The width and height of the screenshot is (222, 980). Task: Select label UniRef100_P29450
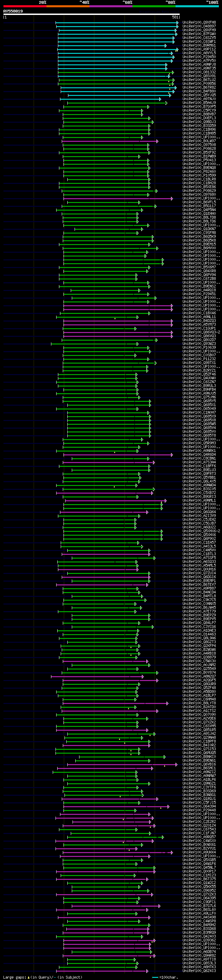[199, 57]
